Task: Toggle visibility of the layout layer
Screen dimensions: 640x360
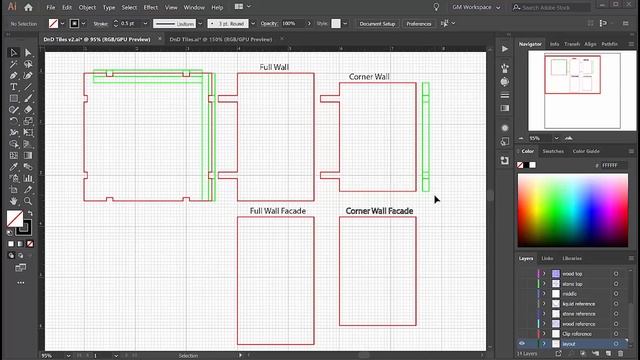Action: (522, 344)
